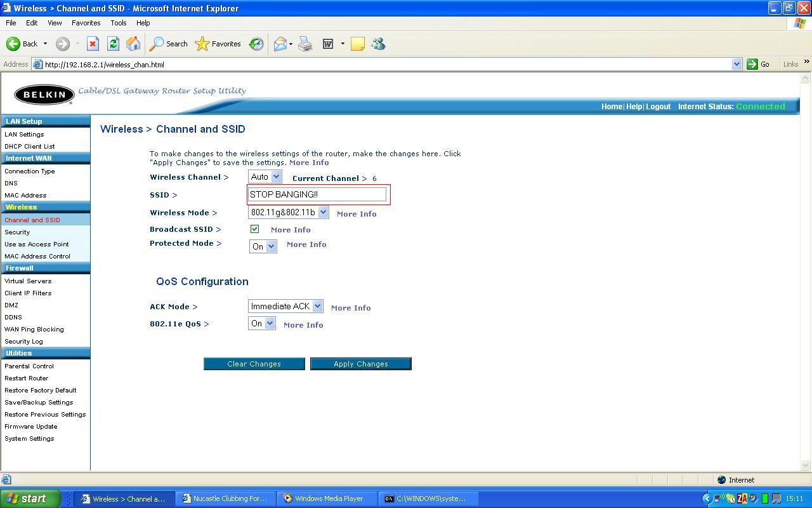
Task: Open the Favorites menu in menu bar
Action: 86,23
